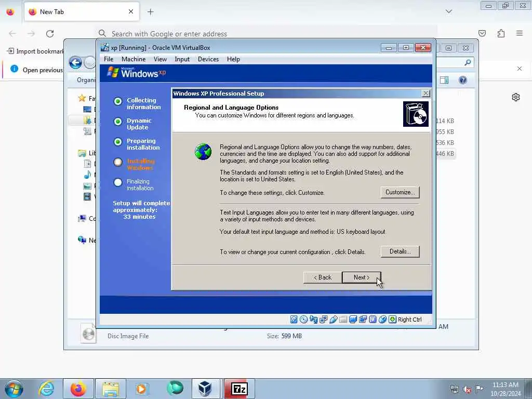The image size is (532, 399).
Task: Click the USB devices indicator in VirtualBox status bar
Action: (333, 320)
